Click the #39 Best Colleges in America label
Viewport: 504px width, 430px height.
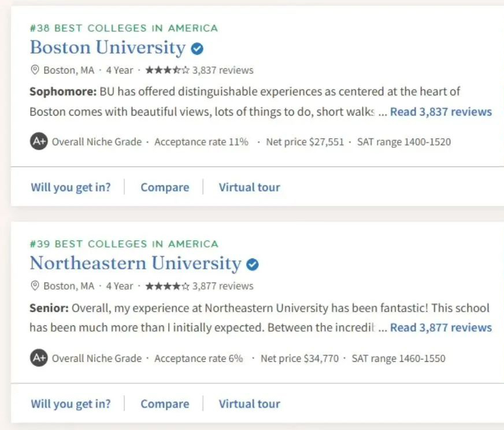pyautogui.click(x=124, y=244)
